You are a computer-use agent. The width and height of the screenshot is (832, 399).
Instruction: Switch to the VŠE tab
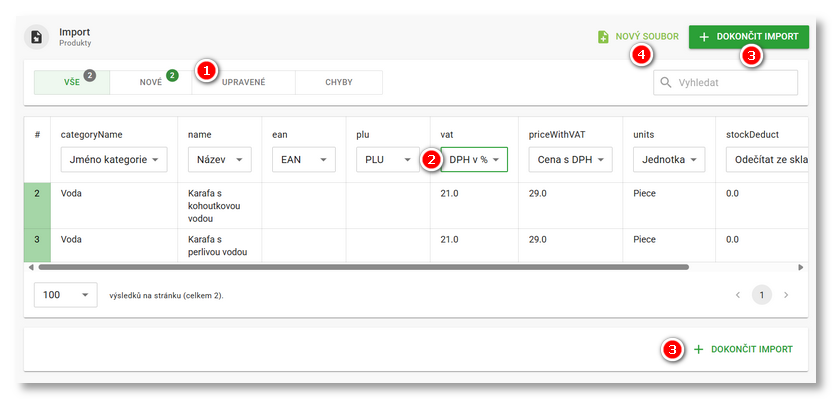pyautogui.click(x=72, y=83)
